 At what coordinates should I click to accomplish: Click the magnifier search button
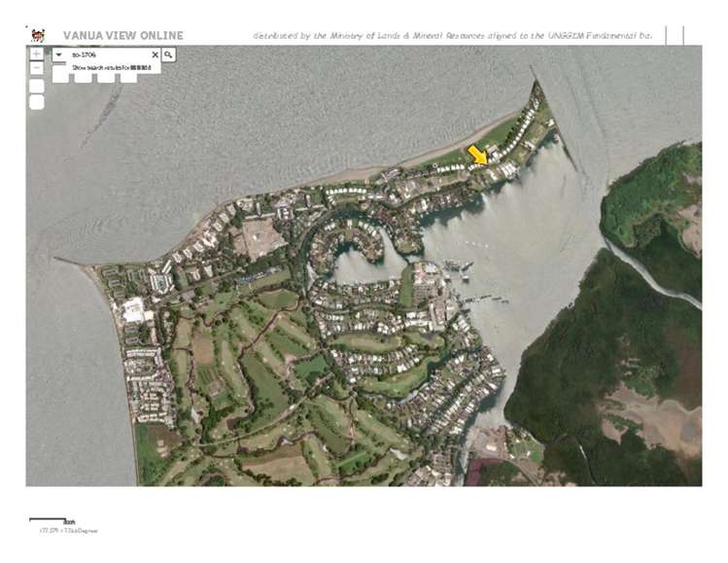168,54
